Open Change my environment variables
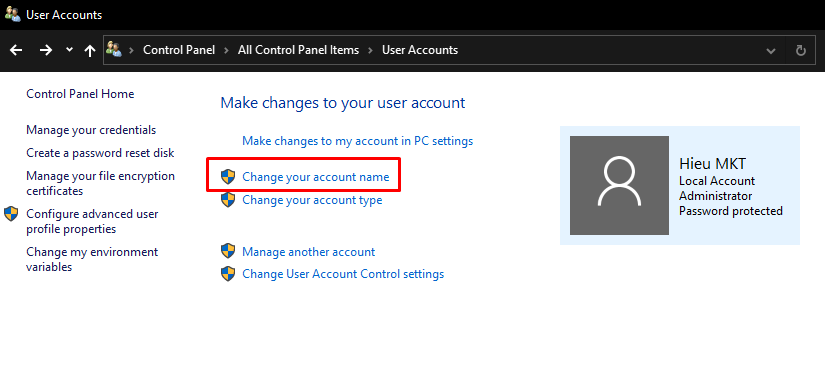 (x=92, y=259)
